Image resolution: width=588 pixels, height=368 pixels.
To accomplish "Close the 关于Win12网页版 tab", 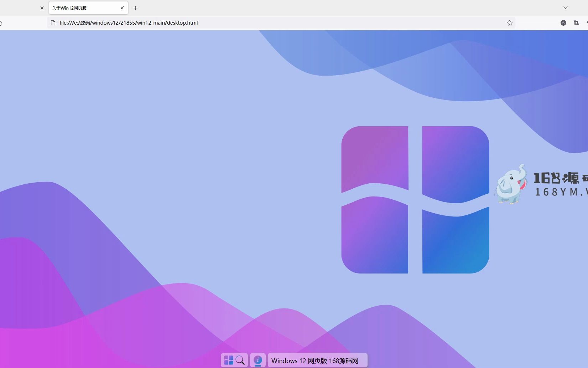I will pyautogui.click(x=122, y=7).
